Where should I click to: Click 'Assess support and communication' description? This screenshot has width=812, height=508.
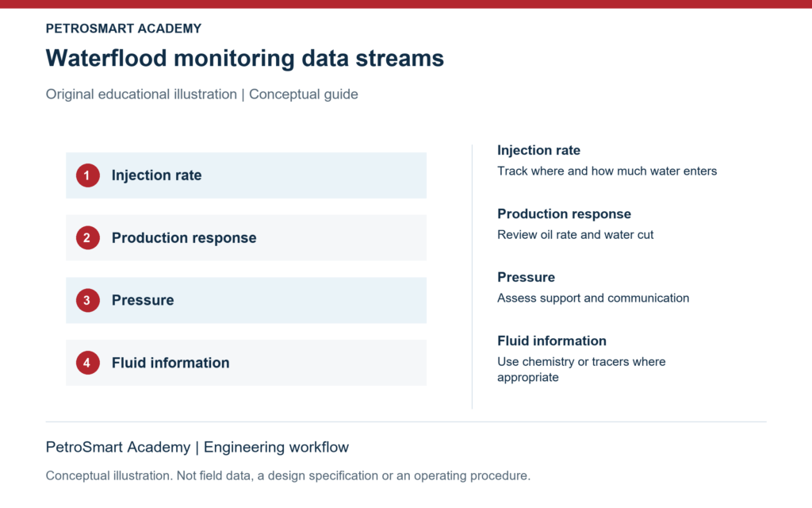pyautogui.click(x=593, y=298)
